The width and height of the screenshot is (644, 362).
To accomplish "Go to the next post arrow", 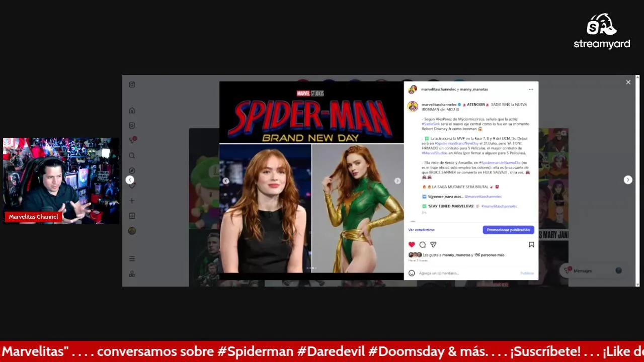I will pyautogui.click(x=628, y=179).
